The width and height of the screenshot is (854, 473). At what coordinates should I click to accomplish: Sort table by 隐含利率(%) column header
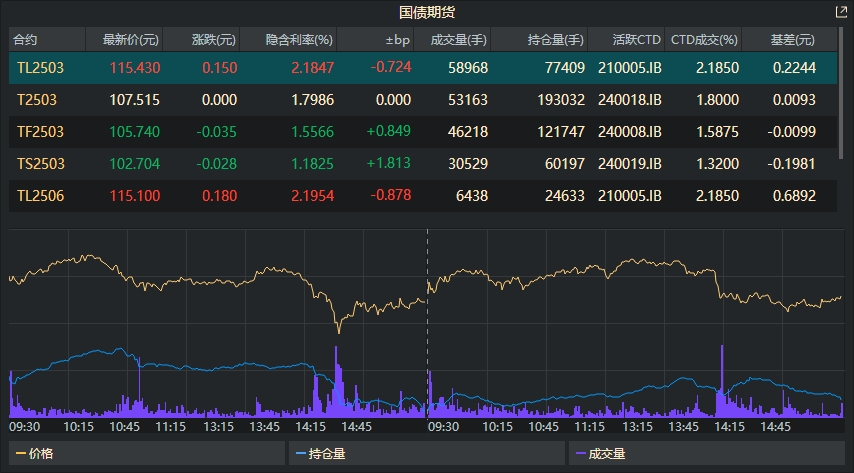point(299,40)
